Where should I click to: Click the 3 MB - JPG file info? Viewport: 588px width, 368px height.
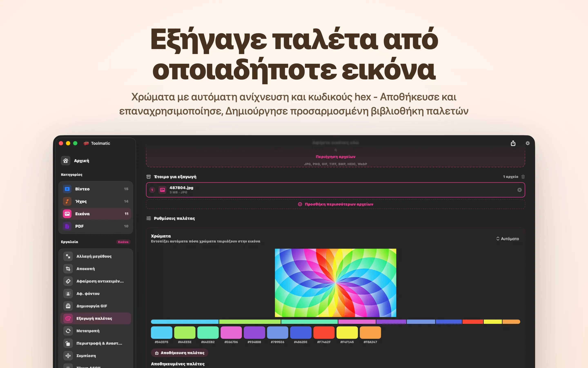pos(178,192)
